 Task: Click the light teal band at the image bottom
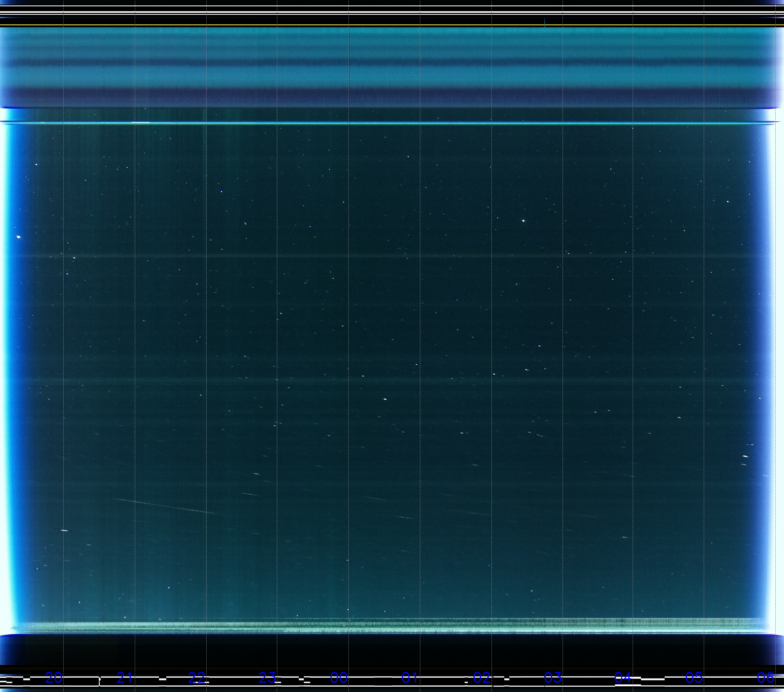click(x=384, y=628)
